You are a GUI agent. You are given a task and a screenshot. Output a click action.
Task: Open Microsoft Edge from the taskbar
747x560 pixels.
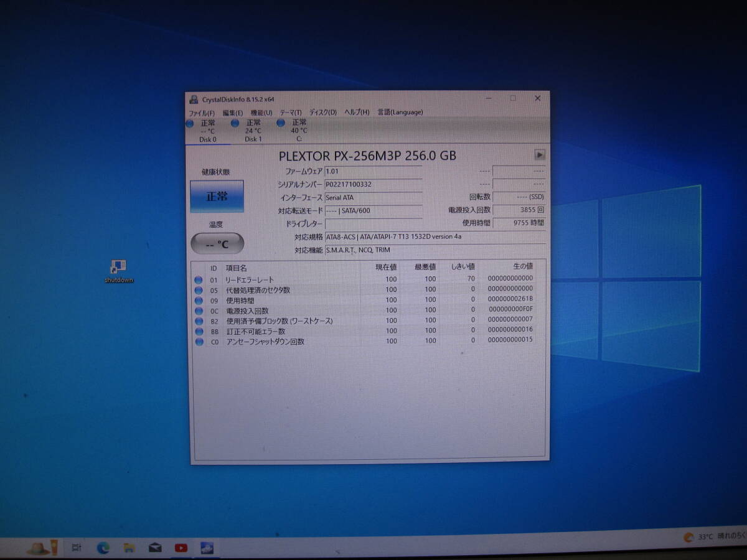coord(103,548)
